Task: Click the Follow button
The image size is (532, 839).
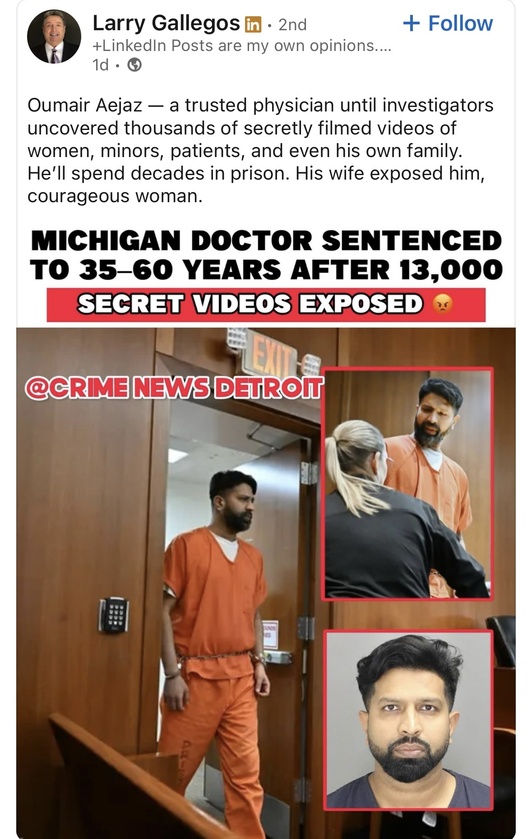Action: (447, 24)
